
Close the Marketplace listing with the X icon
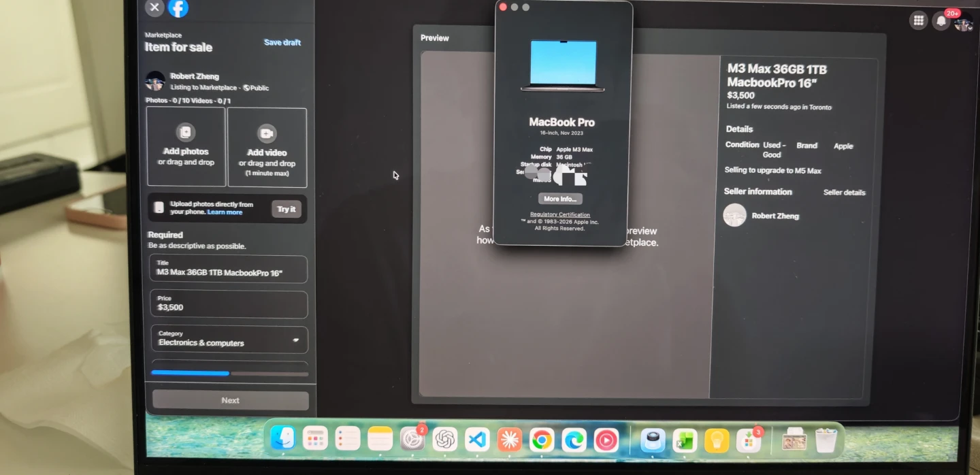154,7
